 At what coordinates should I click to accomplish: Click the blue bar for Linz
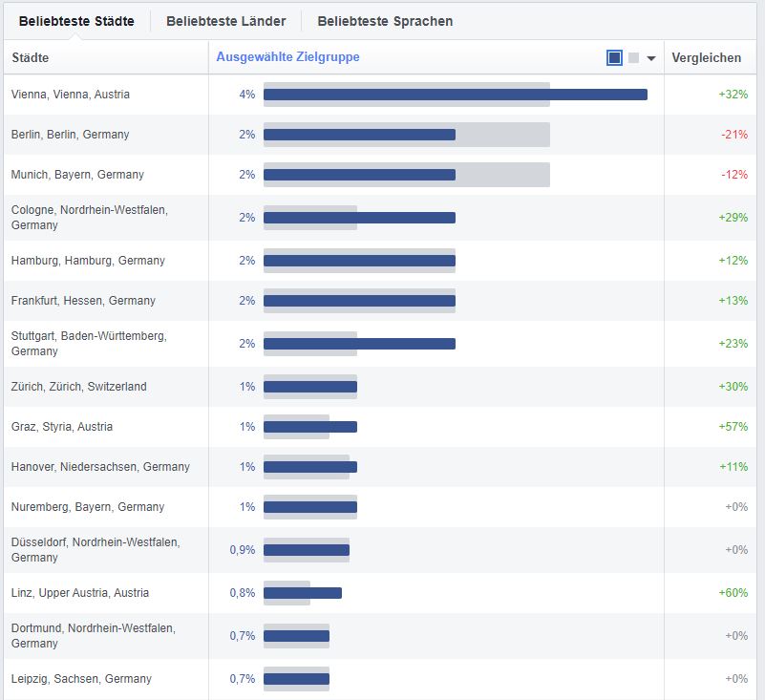pos(303,593)
